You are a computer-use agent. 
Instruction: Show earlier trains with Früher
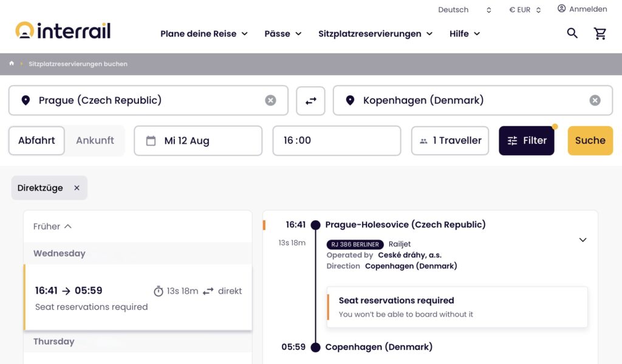coord(52,226)
